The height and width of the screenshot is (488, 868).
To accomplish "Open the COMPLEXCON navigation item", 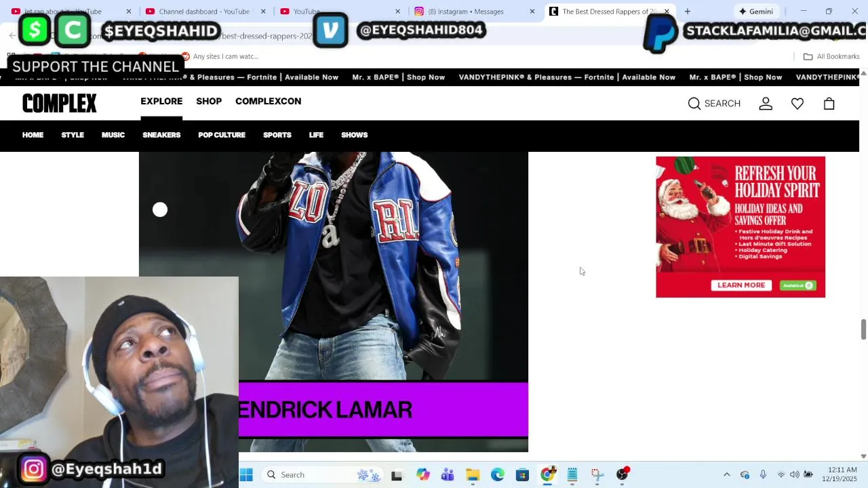I will coord(268,101).
